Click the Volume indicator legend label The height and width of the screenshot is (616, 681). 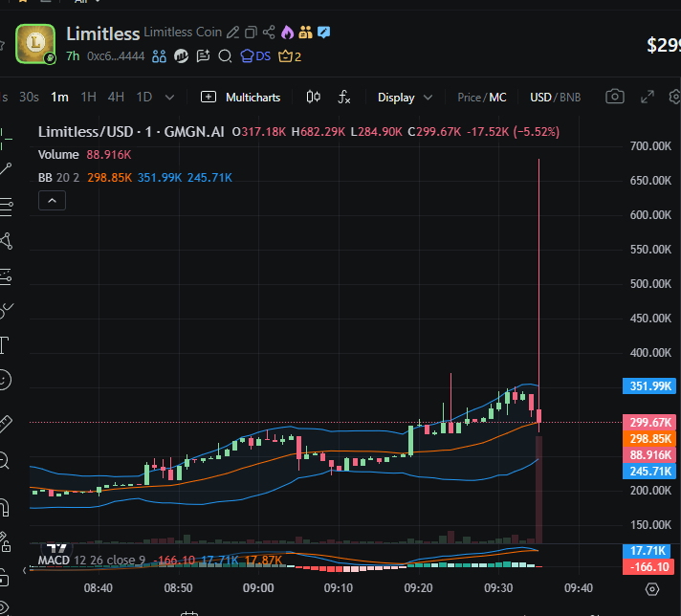coord(58,155)
